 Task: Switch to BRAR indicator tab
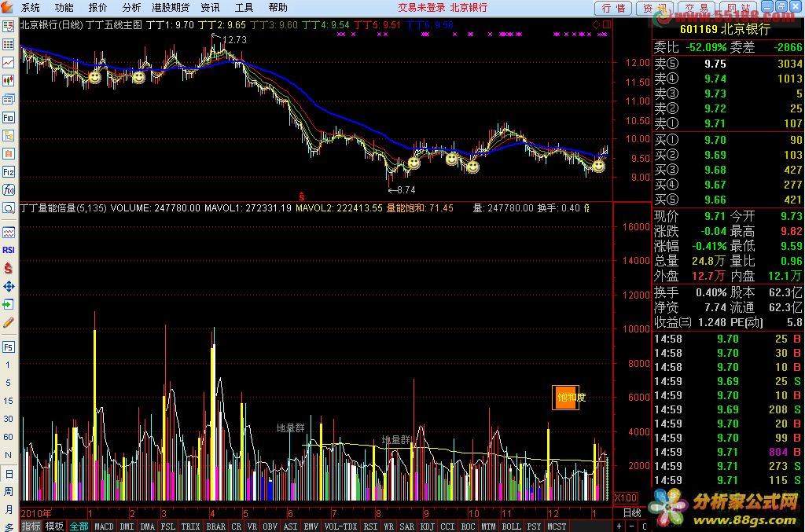coord(215,526)
